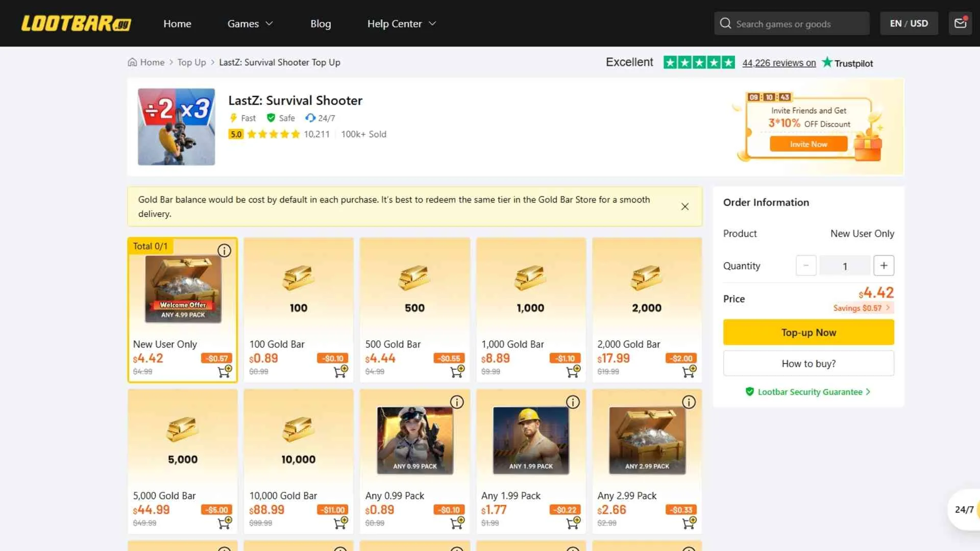Add 10,000 Gold Bar to cart
This screenshot has height=551, width=980.
click(x=340, y=522)
